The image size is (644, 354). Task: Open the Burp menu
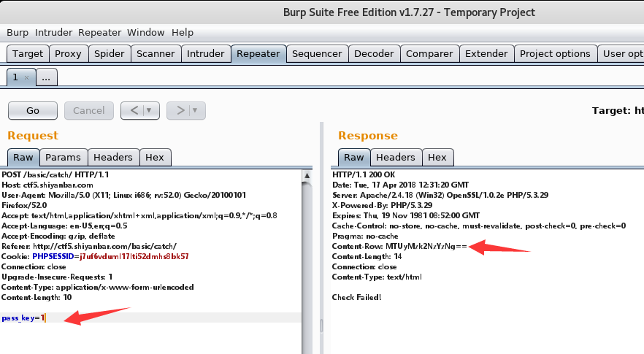18,32
